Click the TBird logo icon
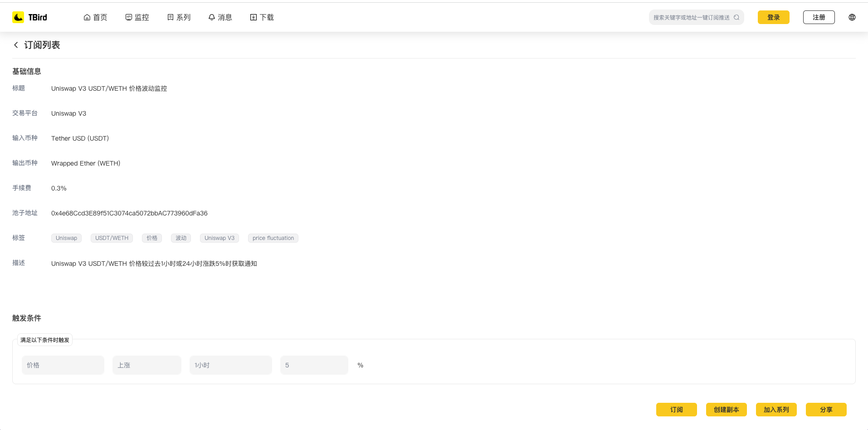Viewport: 868px width, 430px height. point(18,17)
